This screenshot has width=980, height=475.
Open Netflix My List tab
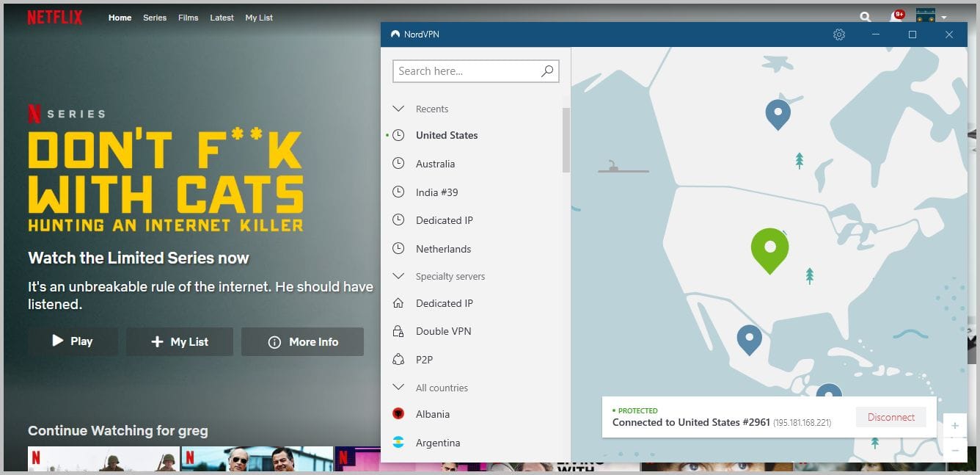click(x=259, y=18)
